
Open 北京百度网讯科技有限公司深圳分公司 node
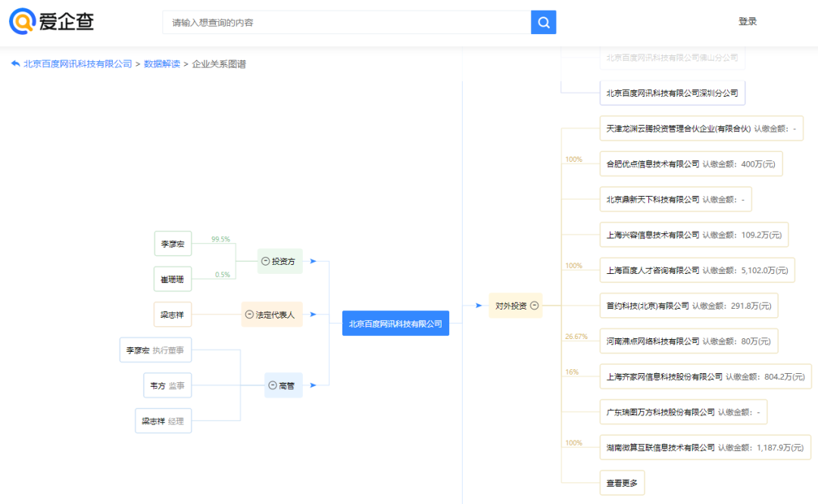point(672,93)
